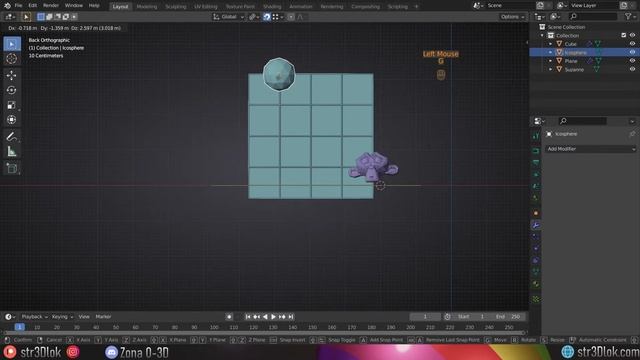Jump to the end frame
Image resolution: width=640 pixels, height=360 pixels.
click(x=291, y=317)
